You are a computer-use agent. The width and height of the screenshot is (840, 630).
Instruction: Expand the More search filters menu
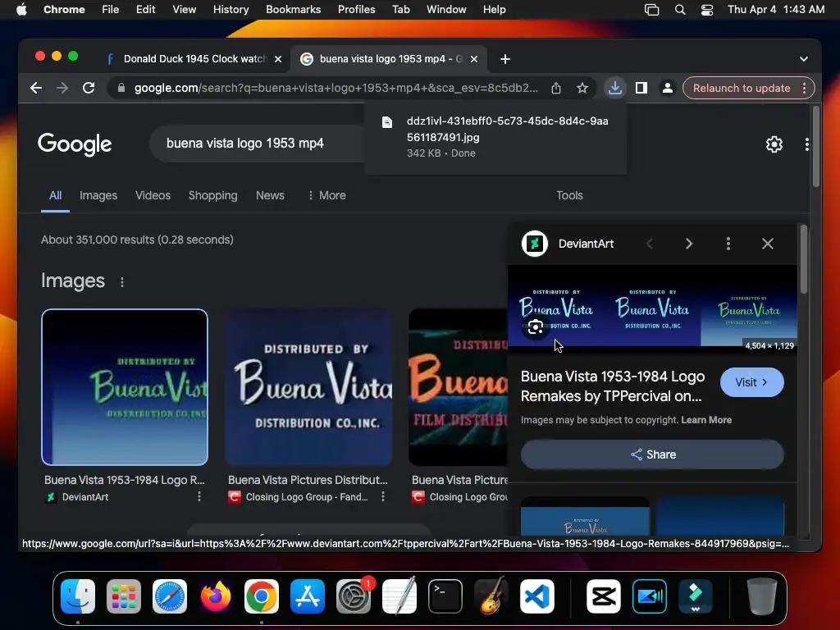pyautogui.click(x=326, y=195)
